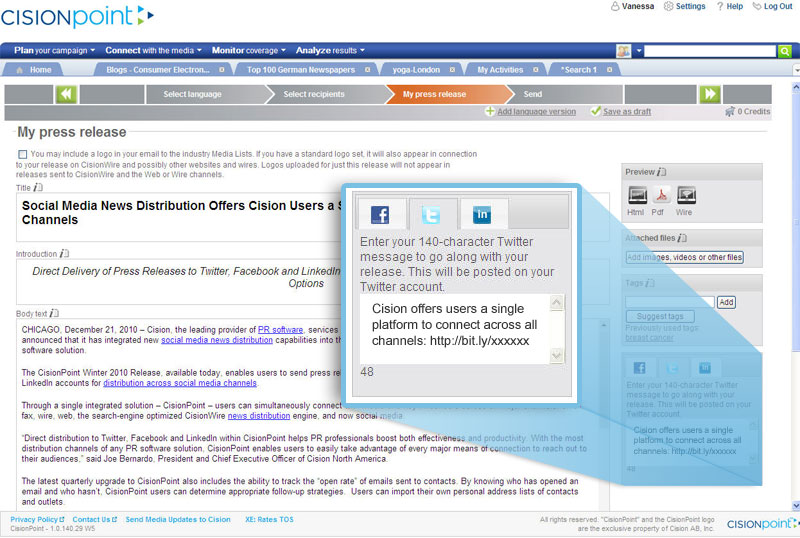Close the Top 100 German Newspapers tab
Viewport: 800px width, 538px height.
[367, 70]
